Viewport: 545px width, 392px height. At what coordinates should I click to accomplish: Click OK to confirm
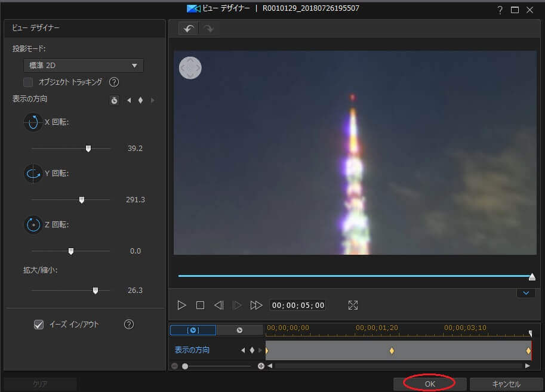[430, 384]
